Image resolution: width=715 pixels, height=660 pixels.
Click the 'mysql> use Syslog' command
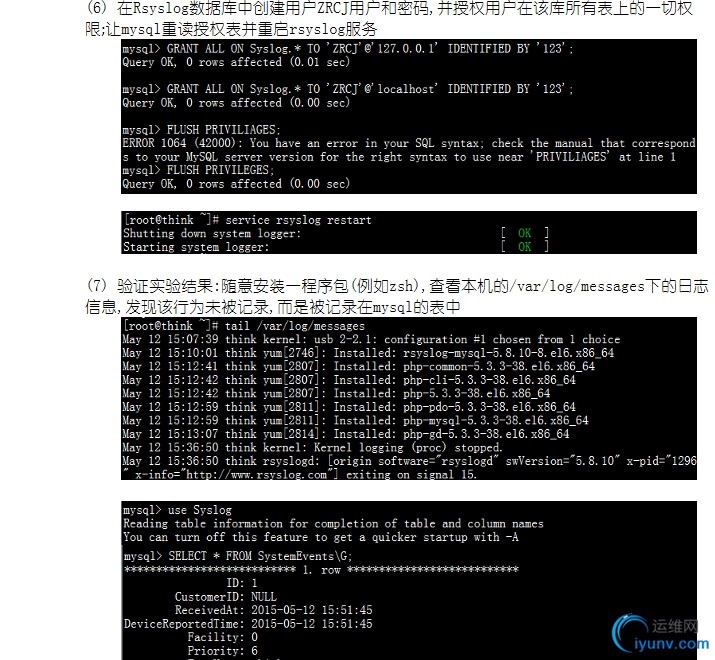pos(177,510)
